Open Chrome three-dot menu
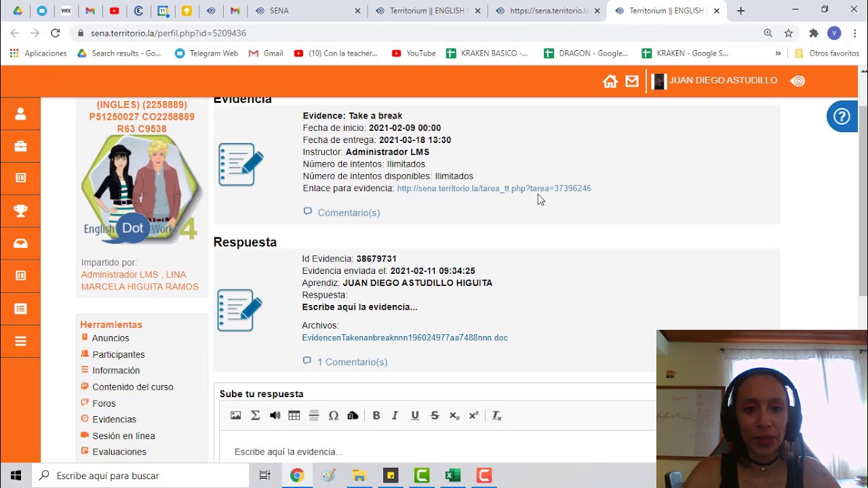This screenshot has height=488, width=868. pos(854,33)
